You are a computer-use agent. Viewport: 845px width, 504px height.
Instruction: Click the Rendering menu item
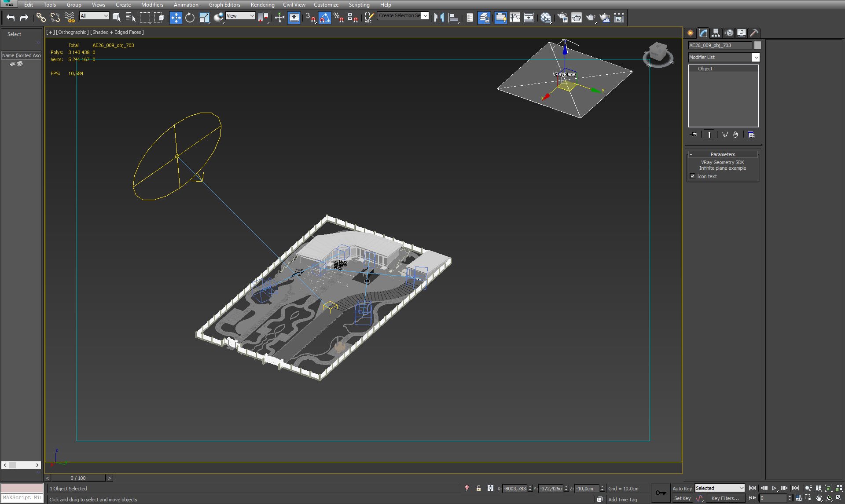[261, 5]
